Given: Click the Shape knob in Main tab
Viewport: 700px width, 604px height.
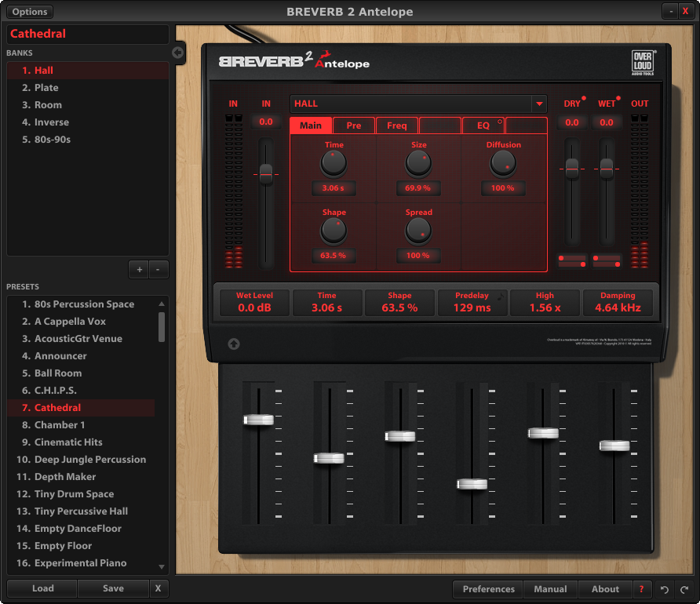Looking at the screenshot, I should point(334,231).
